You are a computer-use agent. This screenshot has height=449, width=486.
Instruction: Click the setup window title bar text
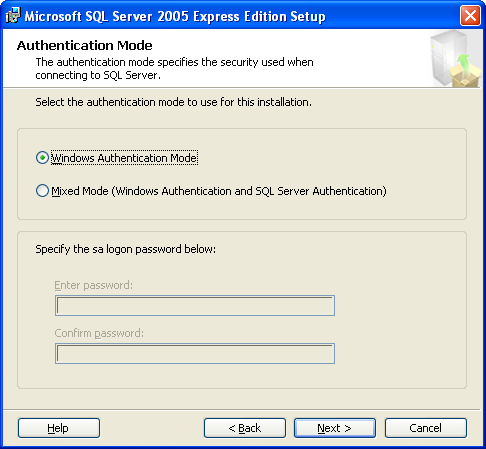tap(175, 16)
